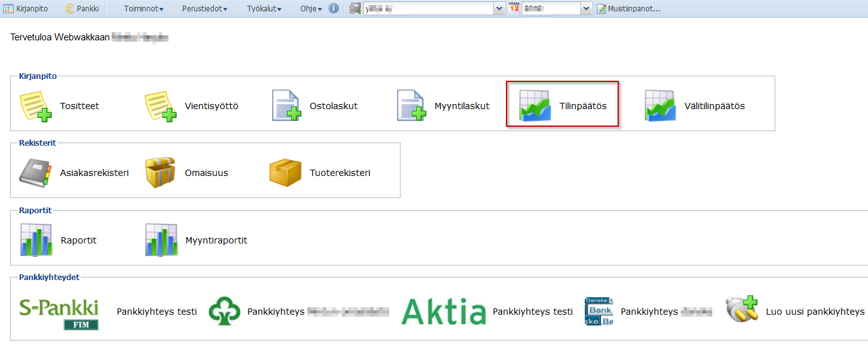
Task: Open the fiscal year dropdown arrow
Action: pyautogui.click(x=586, y=9)
